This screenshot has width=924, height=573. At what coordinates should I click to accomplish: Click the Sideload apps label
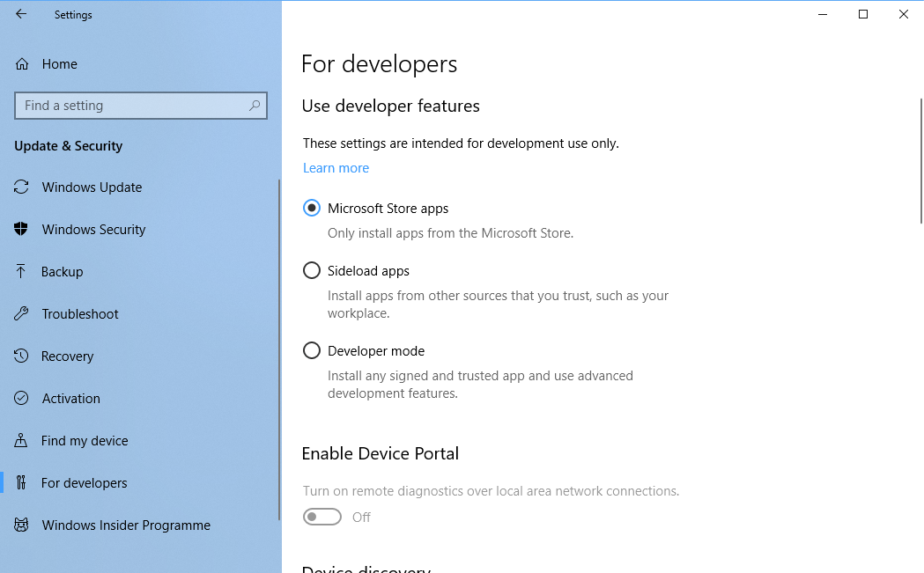pos(368,271)
